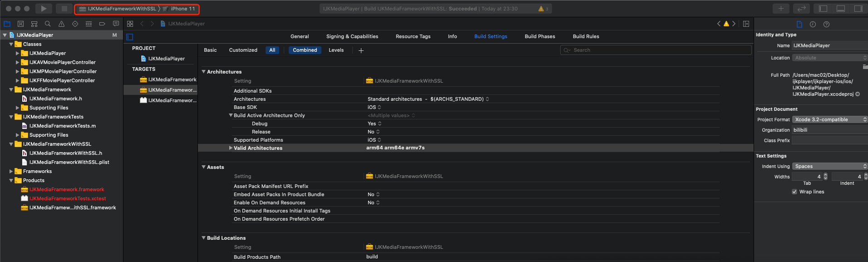The width and height of the screenshot is (868, 262).
Task: Open the Project Format dropdown
Action: (830, 119)
